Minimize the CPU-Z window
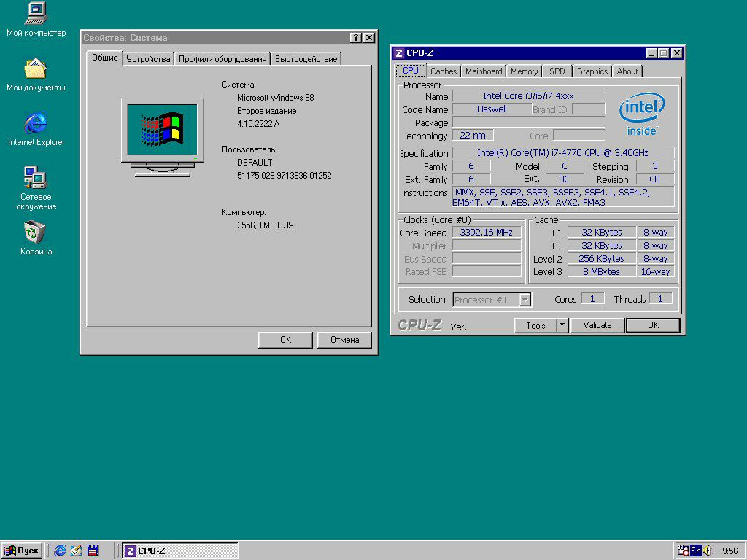The image size is (747, 560). 651,52
